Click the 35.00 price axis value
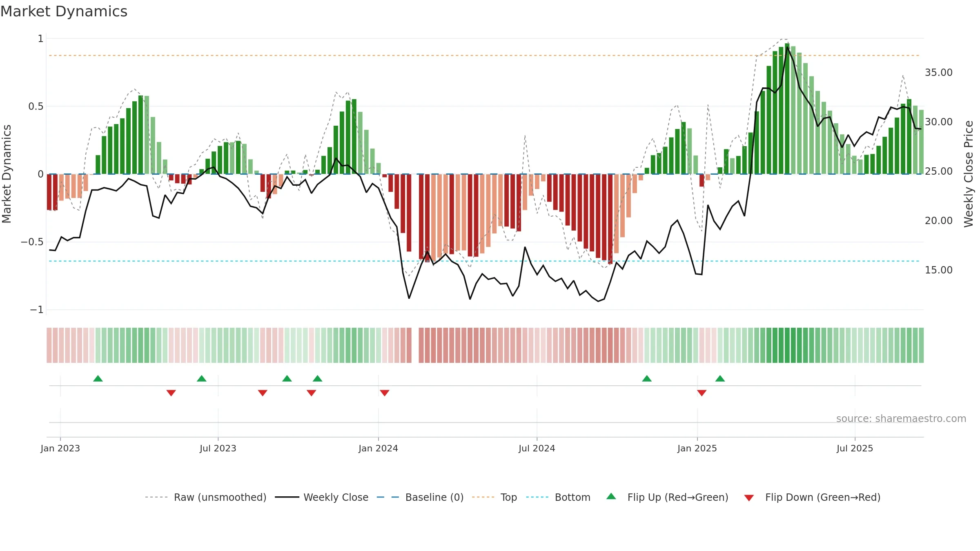980x551 pixels. click(939, 73)
